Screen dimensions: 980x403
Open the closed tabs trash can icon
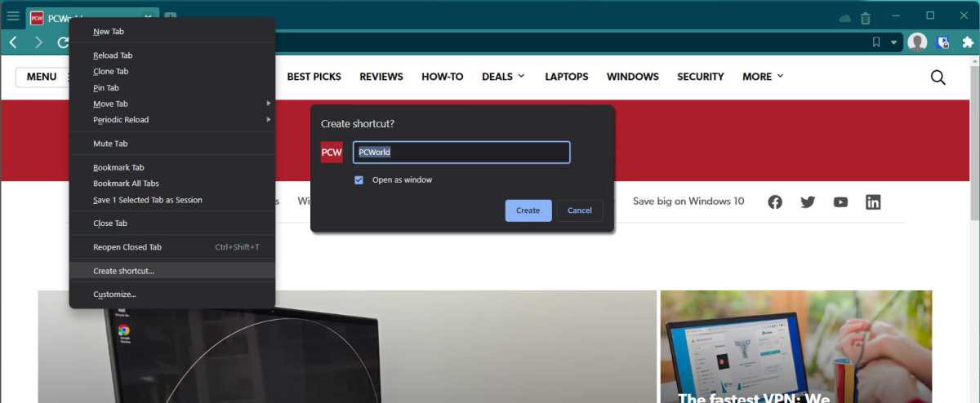tap(866, 18)
